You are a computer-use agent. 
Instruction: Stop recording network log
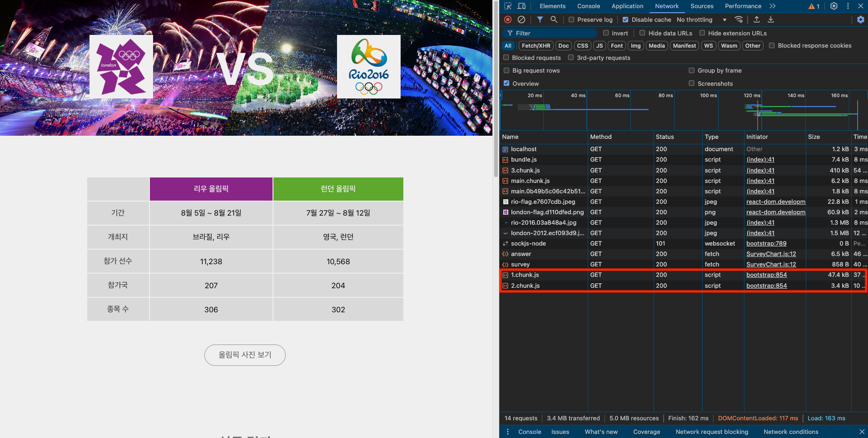click(508, 20)
